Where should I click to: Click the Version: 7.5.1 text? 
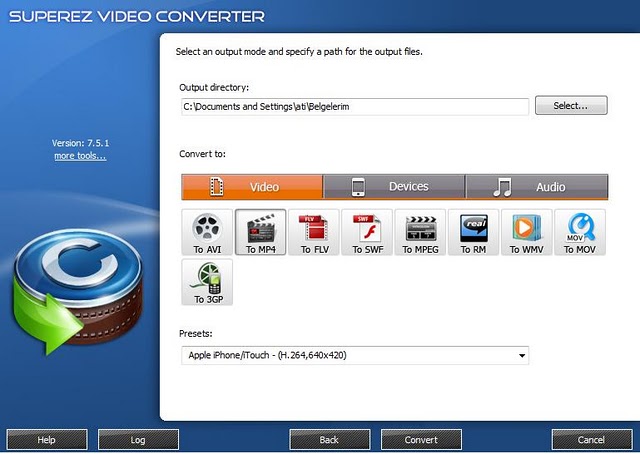(x=80, y=143)
